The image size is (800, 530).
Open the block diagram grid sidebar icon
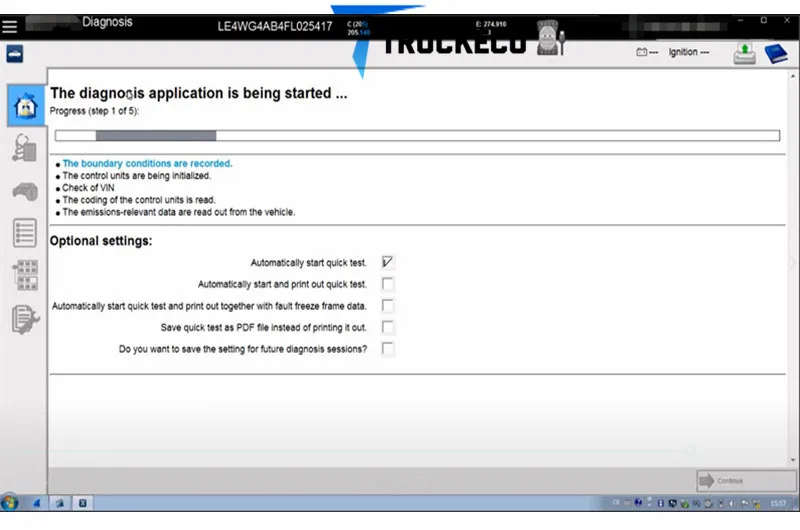coord(26,275)
